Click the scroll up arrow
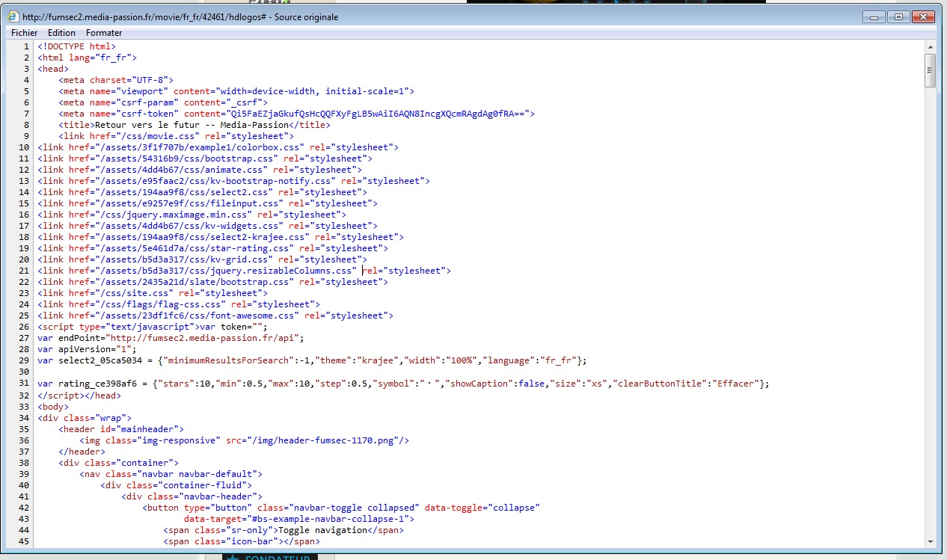The image size is (947, 560). 931,46
